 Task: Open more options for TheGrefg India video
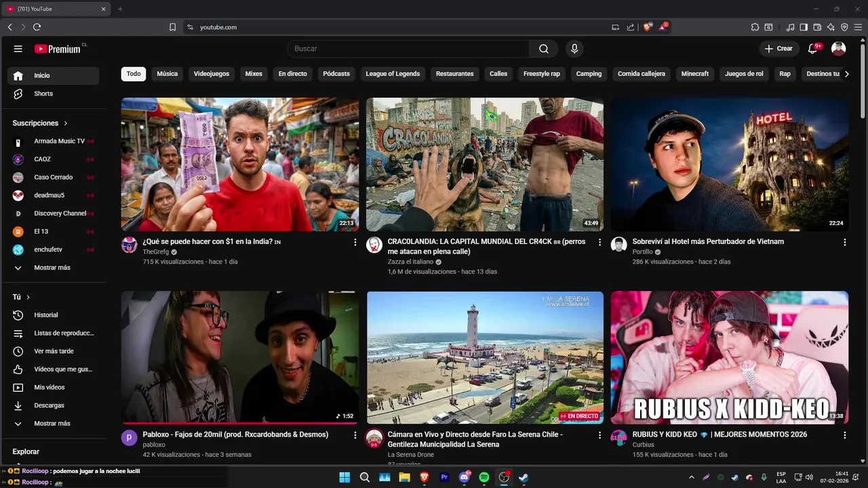click(x=355, y=242)
